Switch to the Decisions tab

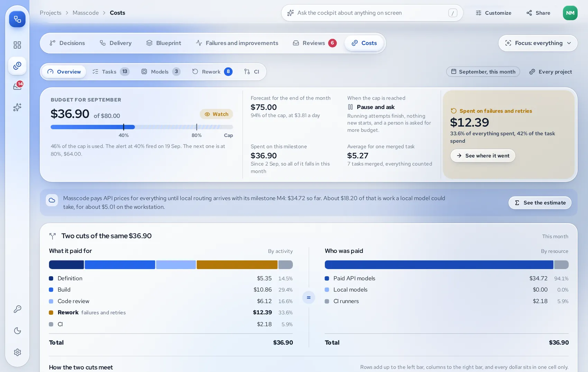point(67,43)
